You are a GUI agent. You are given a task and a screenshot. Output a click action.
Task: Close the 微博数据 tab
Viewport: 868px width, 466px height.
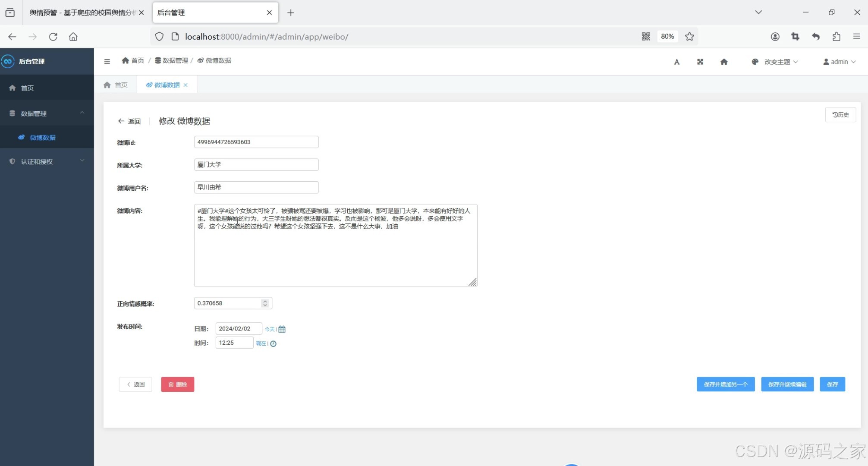click(x=186, y=85)
